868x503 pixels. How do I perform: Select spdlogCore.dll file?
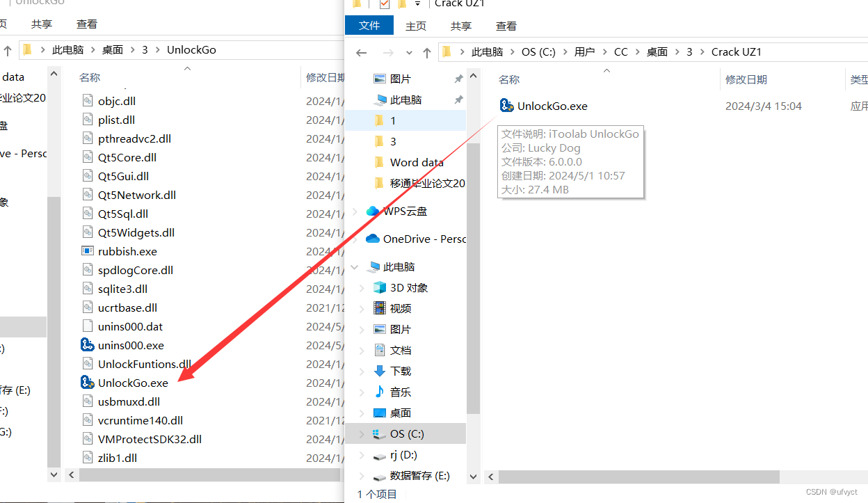pos(136,270)
